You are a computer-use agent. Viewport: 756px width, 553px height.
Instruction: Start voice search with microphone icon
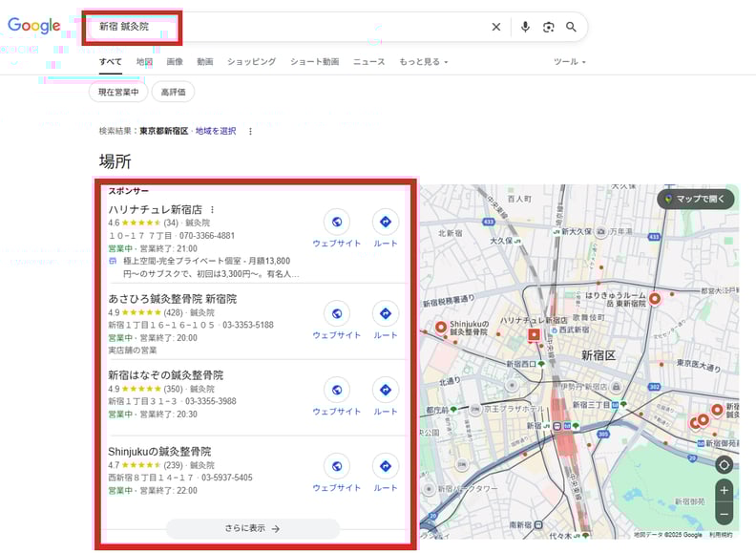[x=526, y=27]
